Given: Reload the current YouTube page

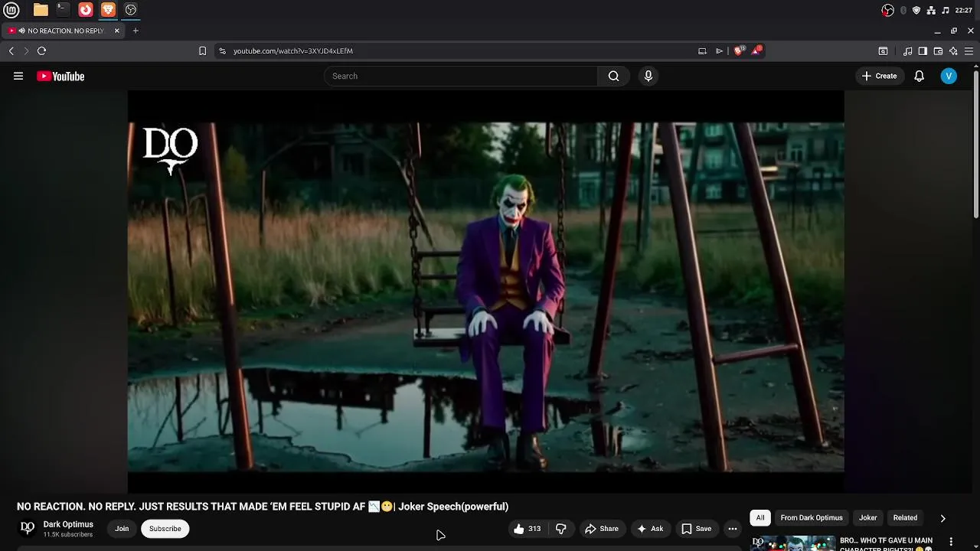Looking at the screenshot, I should point(41,51).
